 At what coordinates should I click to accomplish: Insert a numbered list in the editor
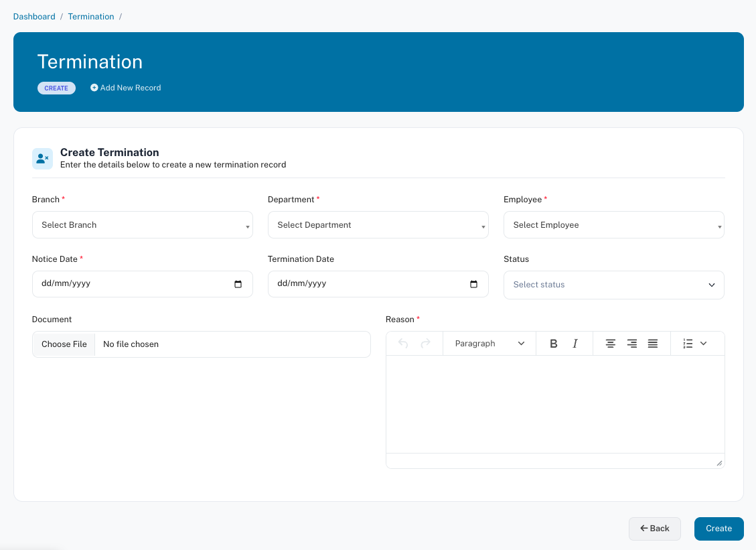coord(688,344)
